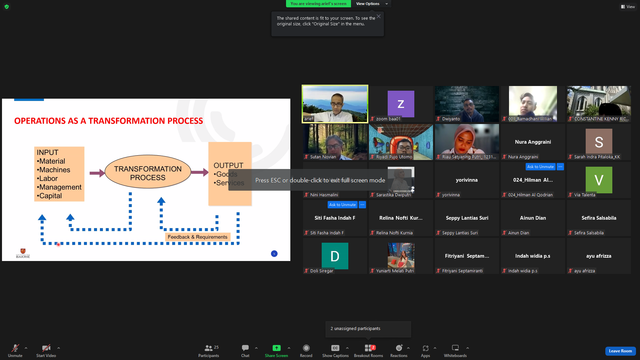
Task: Click the green Share Screen icon
Action: [276, 348]
